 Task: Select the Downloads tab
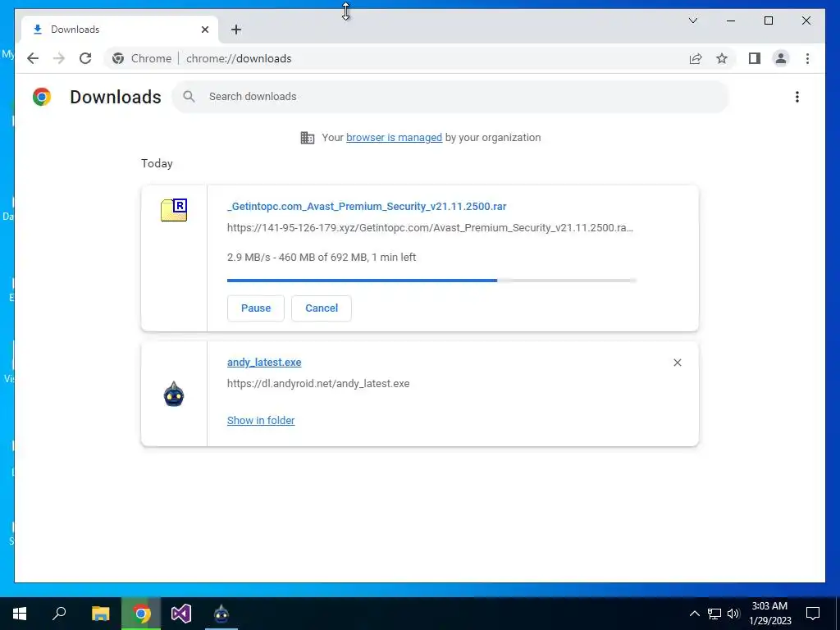tap(120, 30)
